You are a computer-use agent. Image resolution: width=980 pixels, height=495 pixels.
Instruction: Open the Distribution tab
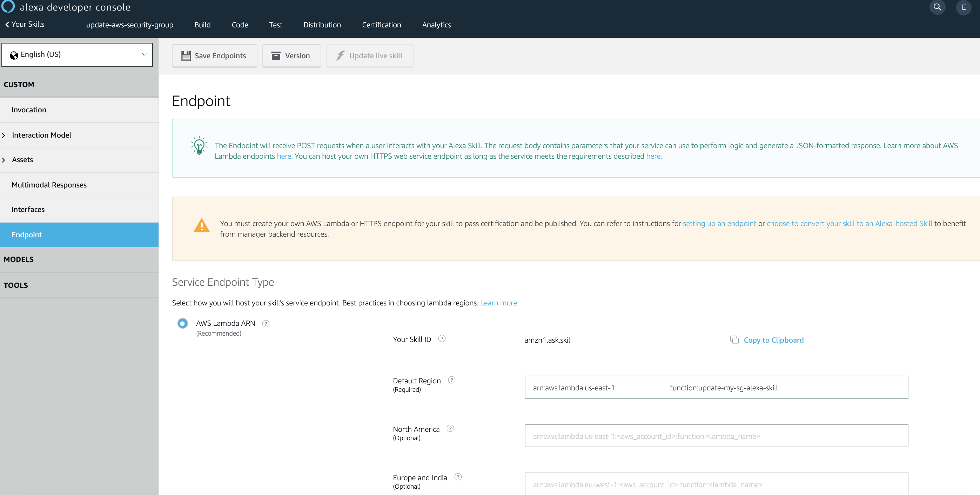[322, 24]
